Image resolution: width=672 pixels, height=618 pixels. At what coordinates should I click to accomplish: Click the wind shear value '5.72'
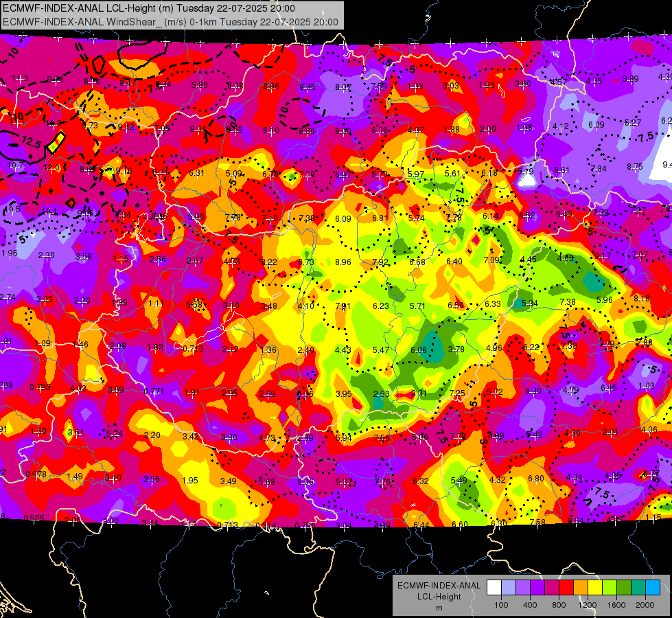click(x=495, y=391)
